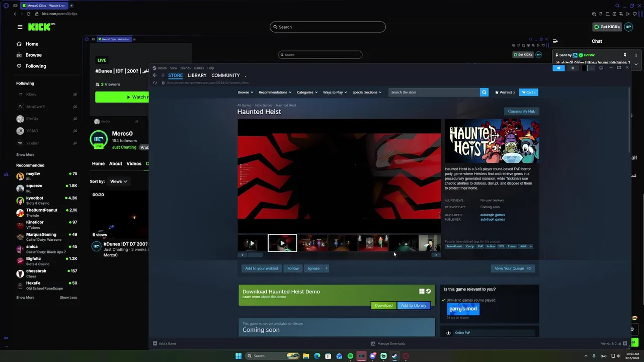The width and height of the screenshot is (644, 362).
Task: Open the chat pinned message options menu
Action: [636, 55]
